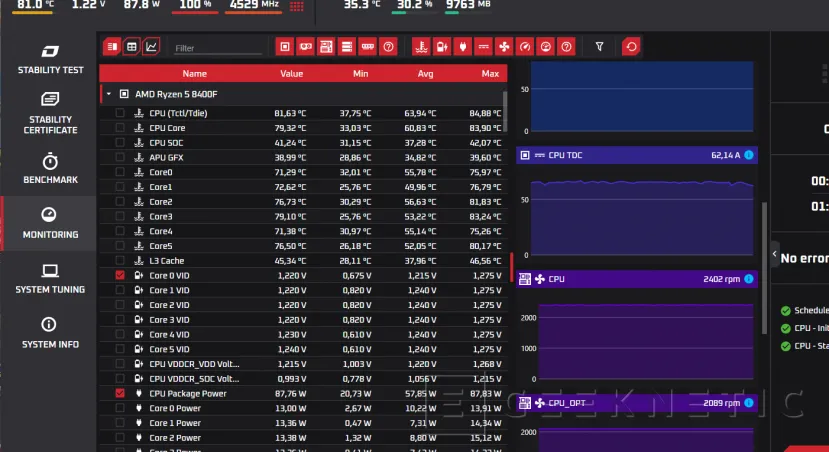Show info for CPU fan rpm graph

point(749,279)
